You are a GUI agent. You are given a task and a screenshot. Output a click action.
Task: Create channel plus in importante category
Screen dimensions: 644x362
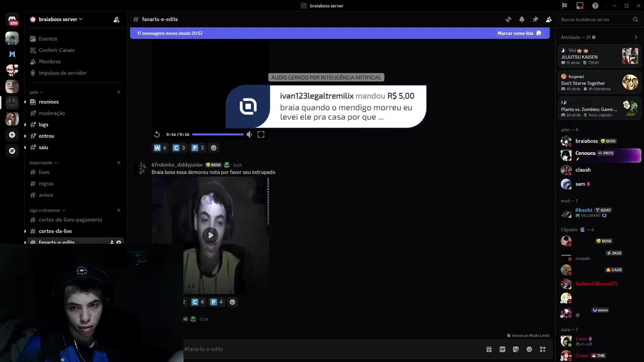119,163
